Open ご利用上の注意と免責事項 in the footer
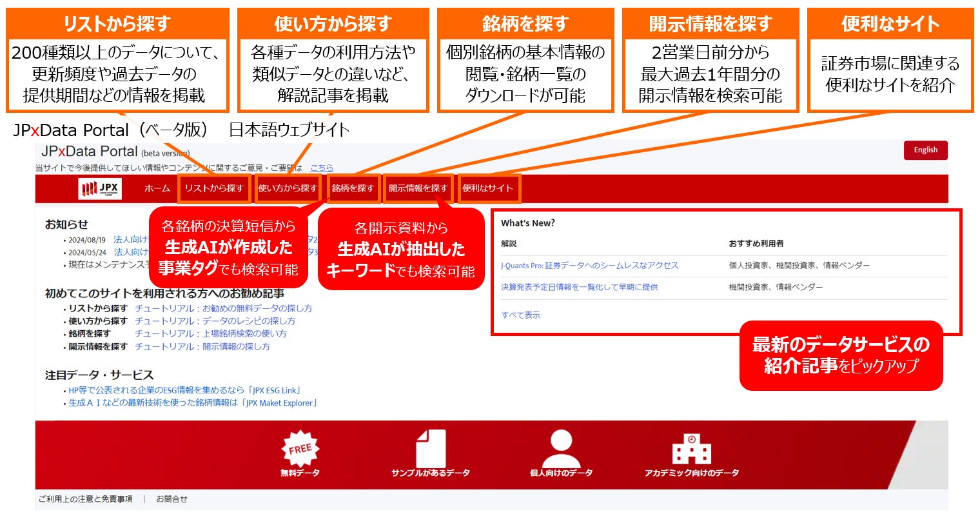Screen dimensions: 980x514 [86, 499]
